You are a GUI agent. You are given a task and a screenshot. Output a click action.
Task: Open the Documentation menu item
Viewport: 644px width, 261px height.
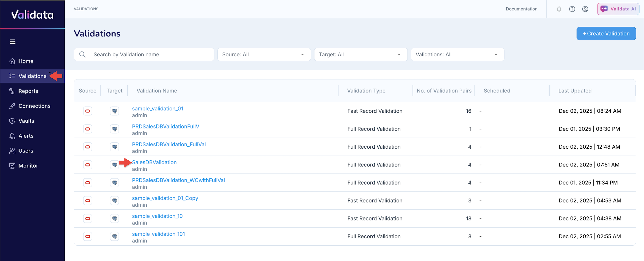click(521, 9)
